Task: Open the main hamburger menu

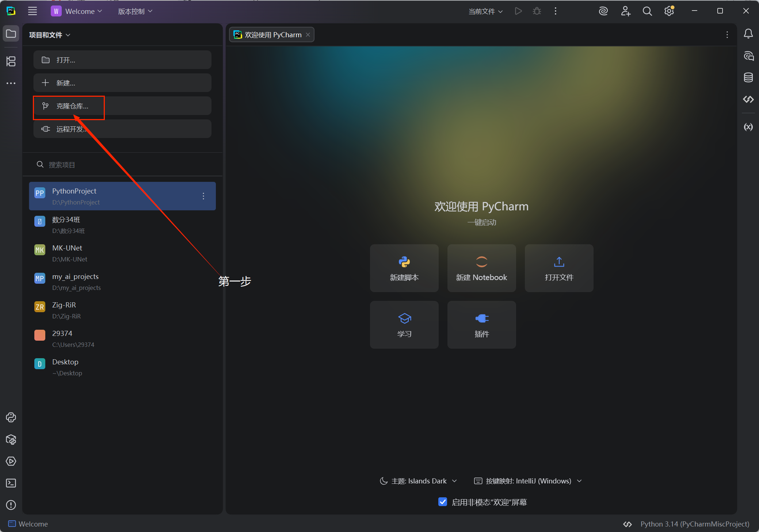Action: point(33,11)
